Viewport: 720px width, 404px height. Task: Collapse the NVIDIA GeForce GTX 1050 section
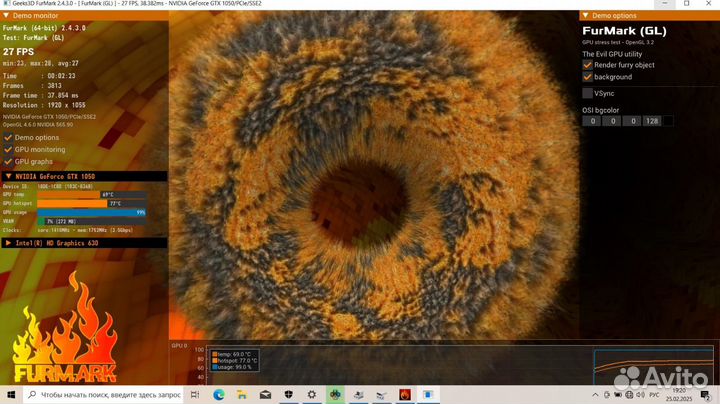pyautogui.click(x=8, y=176)
